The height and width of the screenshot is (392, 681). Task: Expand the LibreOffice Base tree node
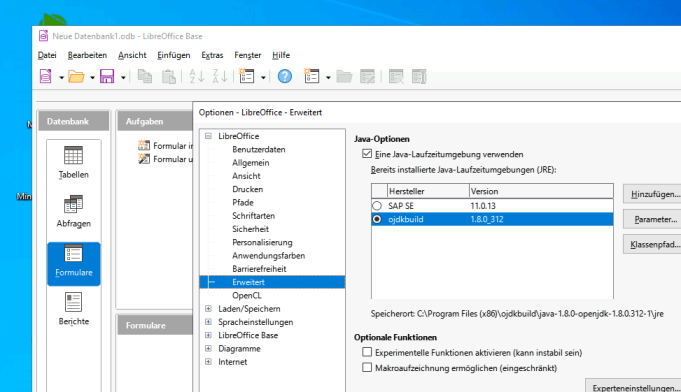point(208,335)
